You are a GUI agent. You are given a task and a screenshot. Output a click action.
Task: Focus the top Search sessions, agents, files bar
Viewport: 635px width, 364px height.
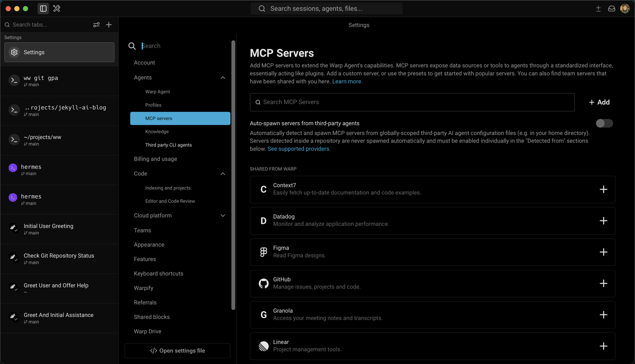(x=327, y=9)
